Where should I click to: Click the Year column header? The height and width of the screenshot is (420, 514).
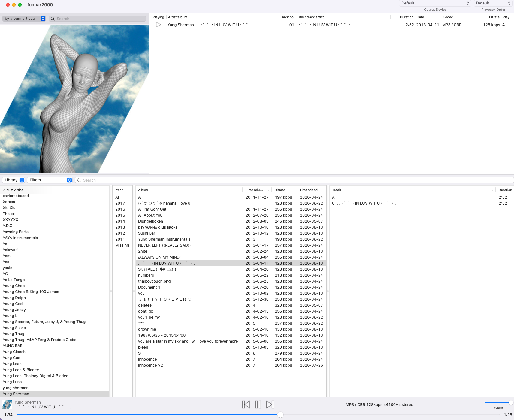[122, 190]
